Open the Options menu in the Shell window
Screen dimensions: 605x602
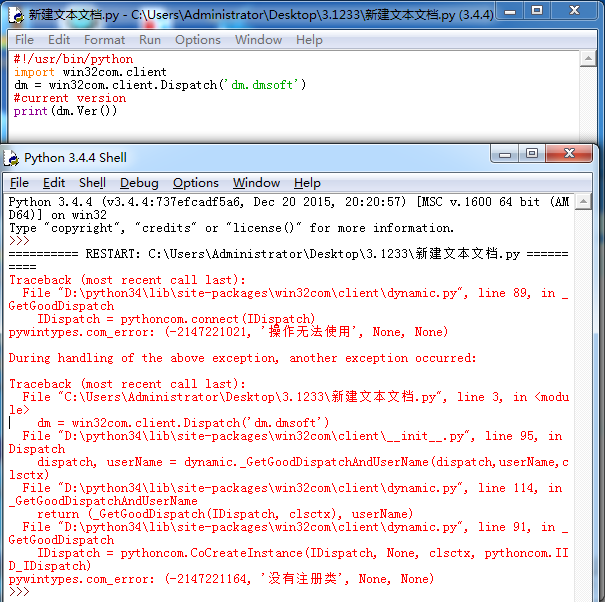tap(195, 183)
